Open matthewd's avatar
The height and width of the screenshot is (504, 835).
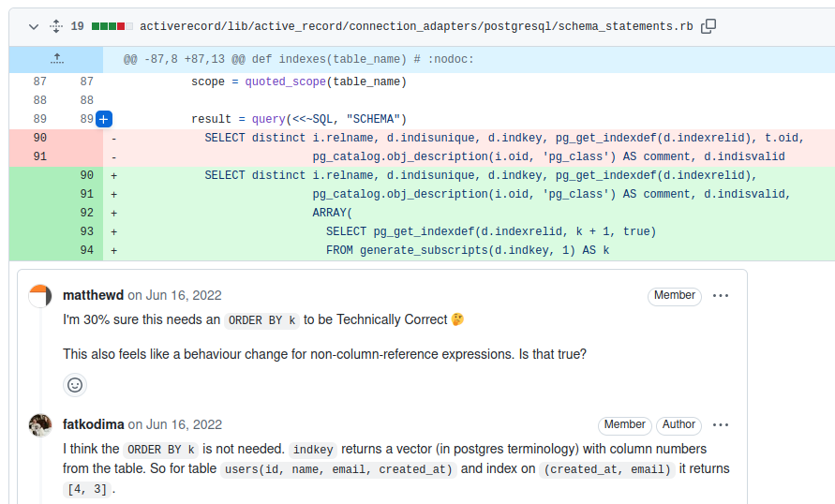click(40, 296)
